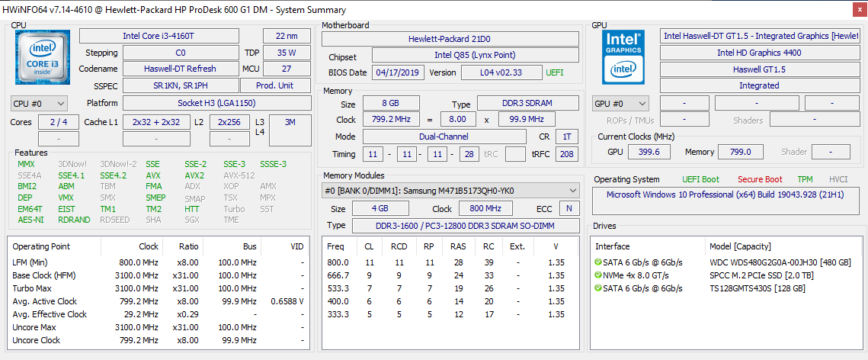Open the CPU #0 selector dropdown
Screen dimensions: 868x360
pyautogui.click(x=39, y=103)
